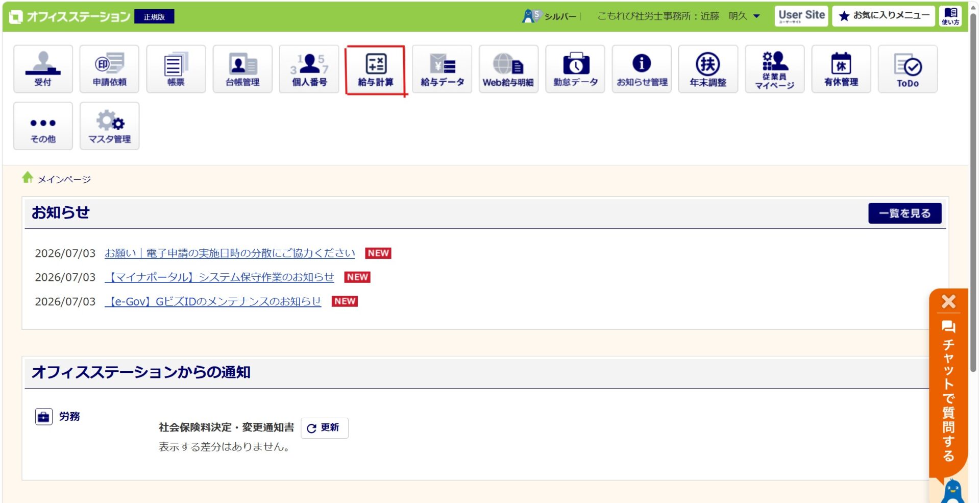This screenshot has height=503, width=980.
Task: Open マスタ管理 master settings
Action: coord(109,126)
